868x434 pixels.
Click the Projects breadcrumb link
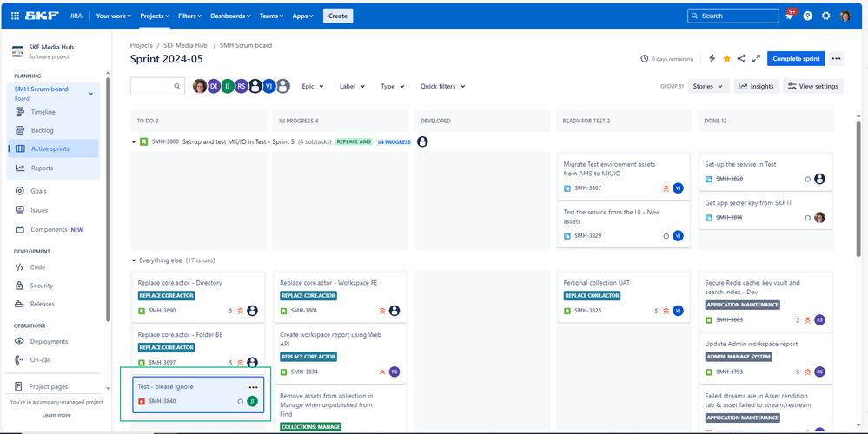click(141, 45)
